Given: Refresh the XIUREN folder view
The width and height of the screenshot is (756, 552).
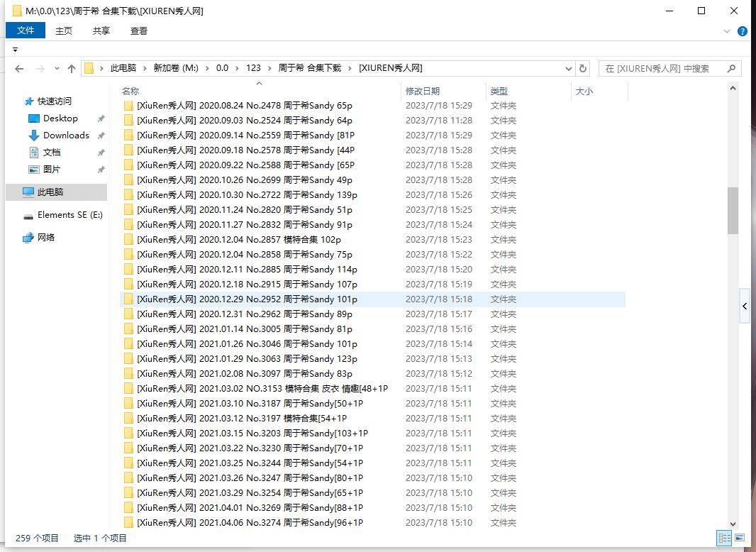Looking at the screenshot, I should pyautogui.click(x=582, y=69).
